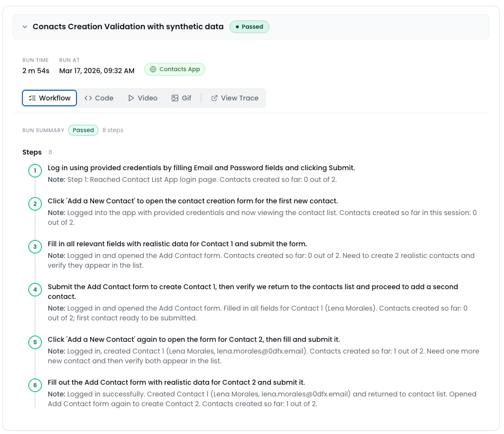Open the Gif tab
The image size is (504, 434).
pyautogui.click(x=181, y=98)
